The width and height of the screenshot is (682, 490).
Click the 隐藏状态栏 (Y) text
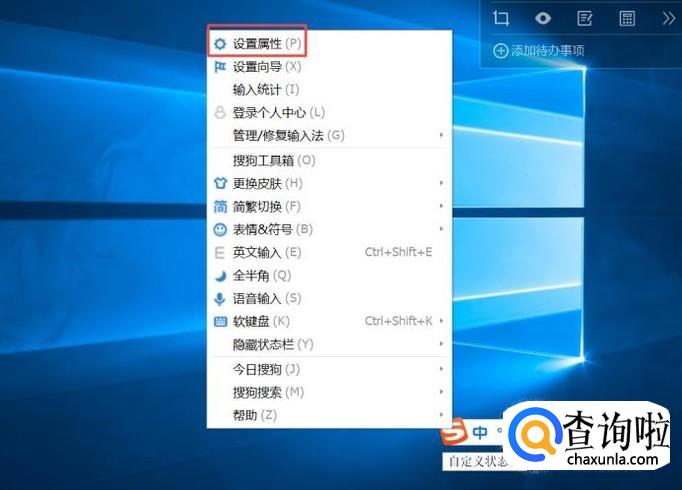[273, 345]
